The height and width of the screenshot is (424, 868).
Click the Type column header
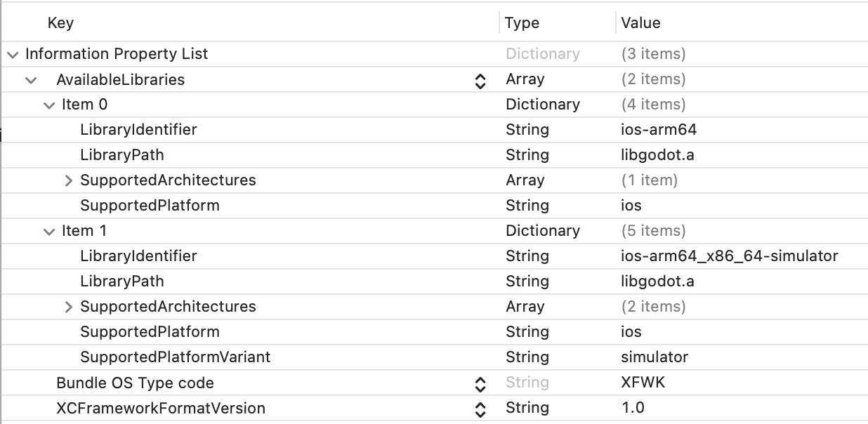click(x=522, y=23)
